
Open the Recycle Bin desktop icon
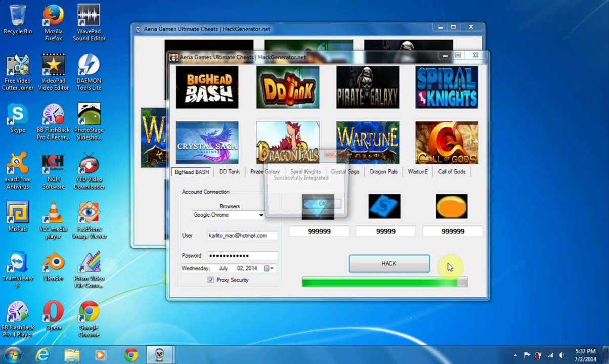tap(17, 19)
